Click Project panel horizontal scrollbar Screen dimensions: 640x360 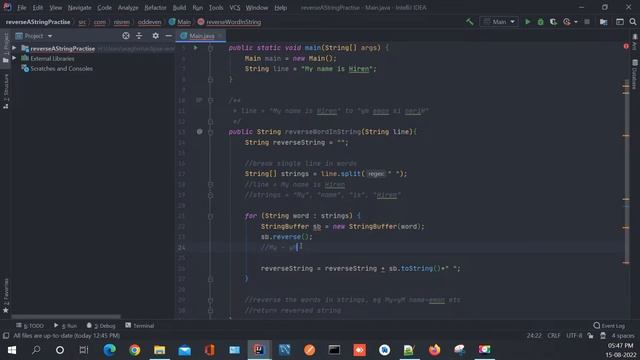coord(66,316)
